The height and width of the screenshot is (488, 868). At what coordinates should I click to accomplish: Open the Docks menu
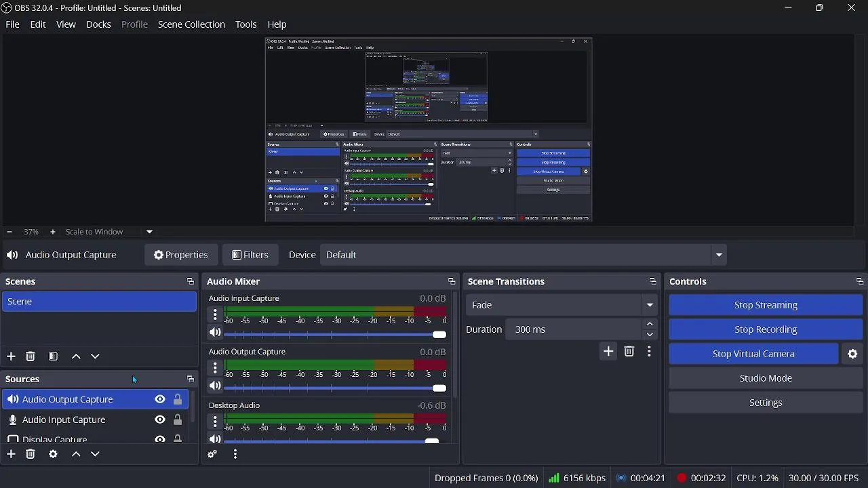(x=98, y=24)
